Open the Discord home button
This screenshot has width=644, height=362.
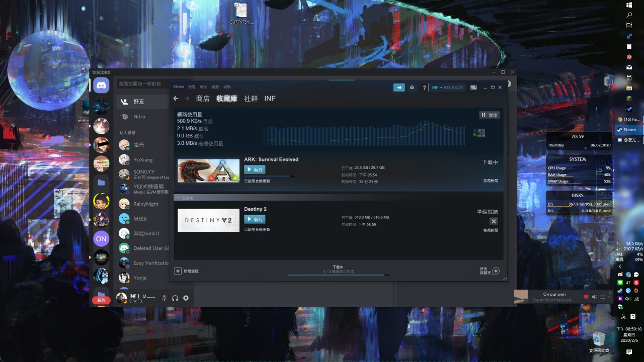pos(101,85)
